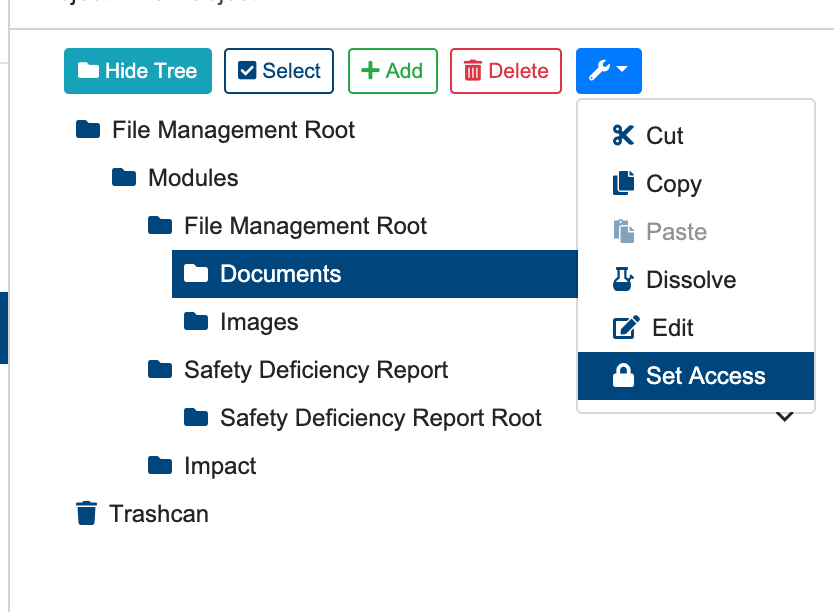Choose Set Access from the tools menu

696,376
